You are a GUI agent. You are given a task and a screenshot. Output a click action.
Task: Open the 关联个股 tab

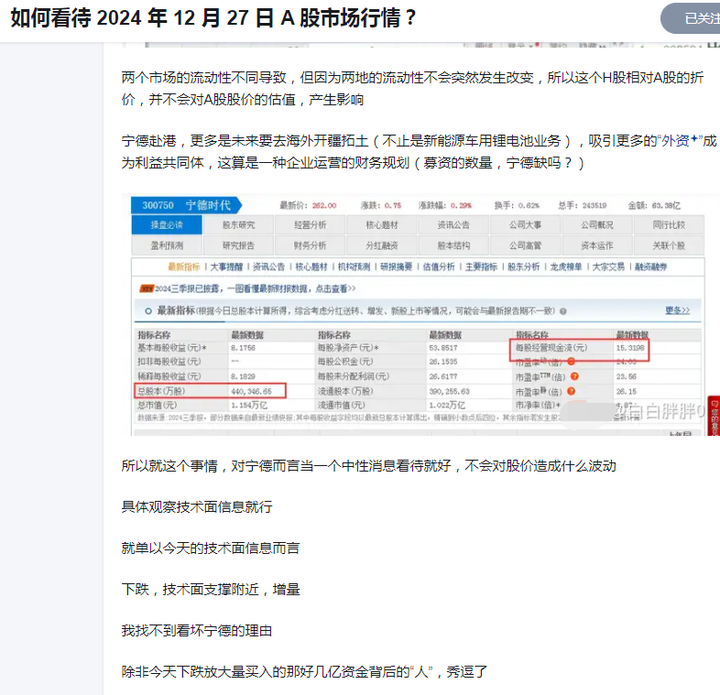(669, 246)
